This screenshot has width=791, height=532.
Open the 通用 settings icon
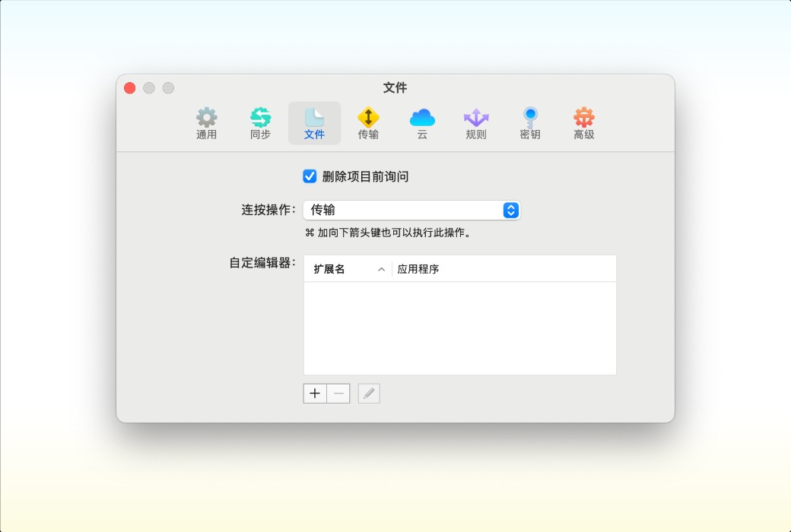coord(205,122)
